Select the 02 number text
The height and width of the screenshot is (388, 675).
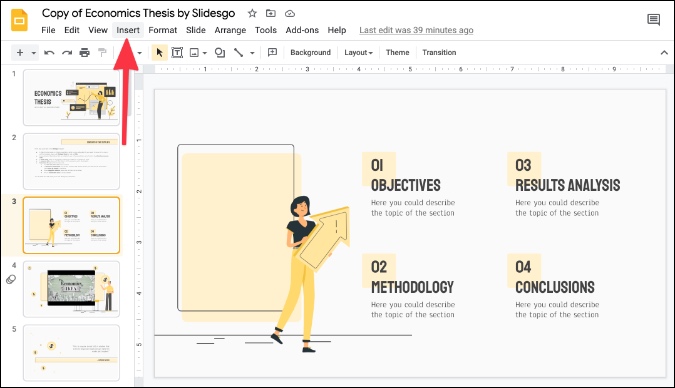coord(379,267)
